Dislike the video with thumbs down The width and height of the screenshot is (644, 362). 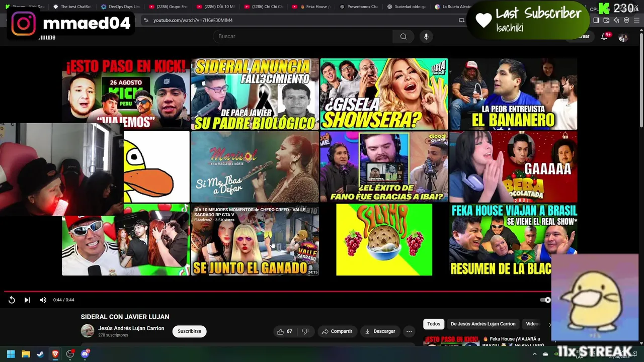tap(305, 331)
